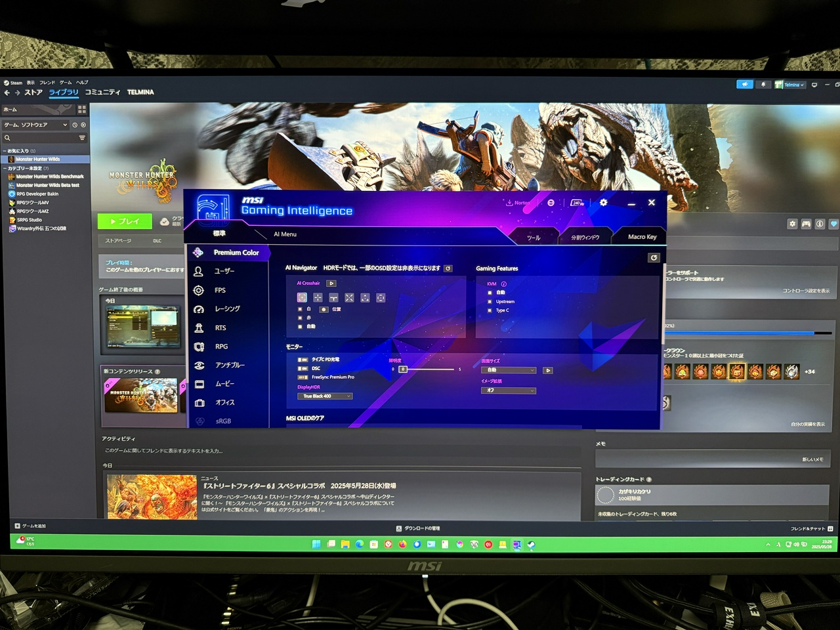Select the FPS mode in MSI sidebar
The width and height of the screenshot is (840, 630).
pos(198,289)
